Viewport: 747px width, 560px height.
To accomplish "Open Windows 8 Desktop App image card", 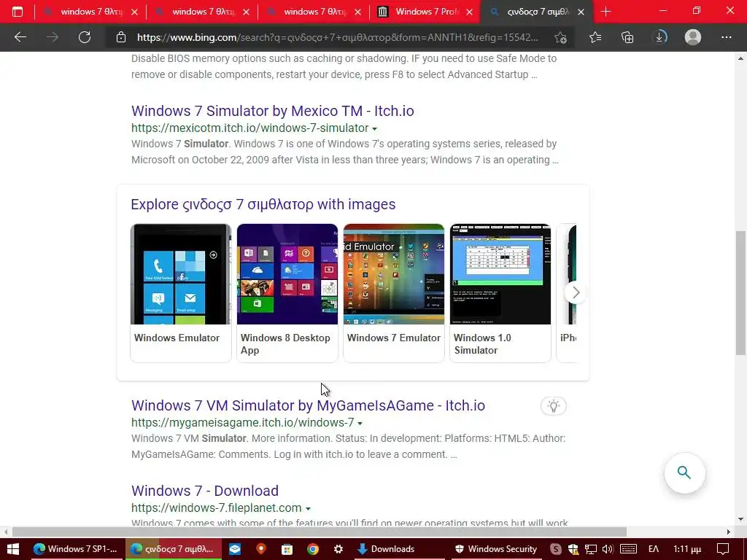I will tap(287, 293).
